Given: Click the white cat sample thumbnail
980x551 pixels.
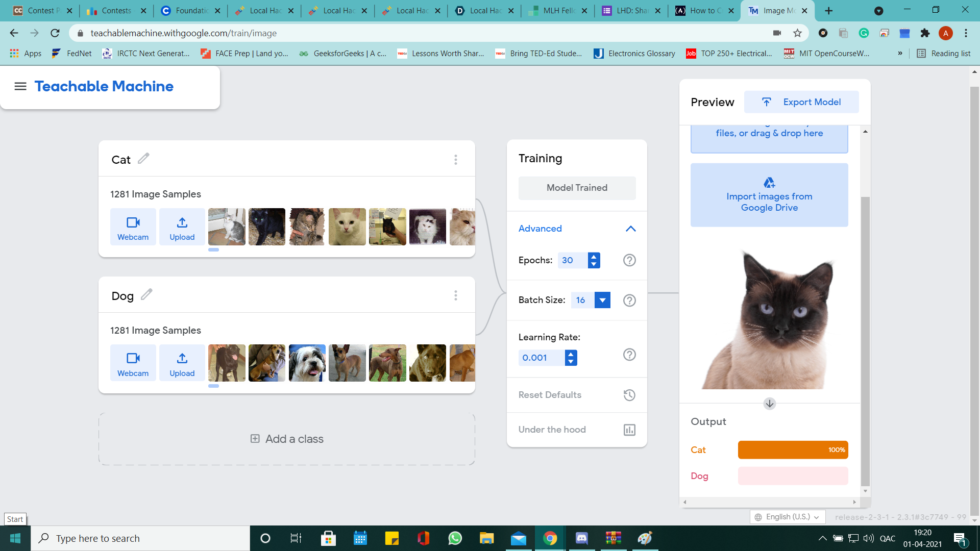Looking at the screenshot, I should click(347, 227).
